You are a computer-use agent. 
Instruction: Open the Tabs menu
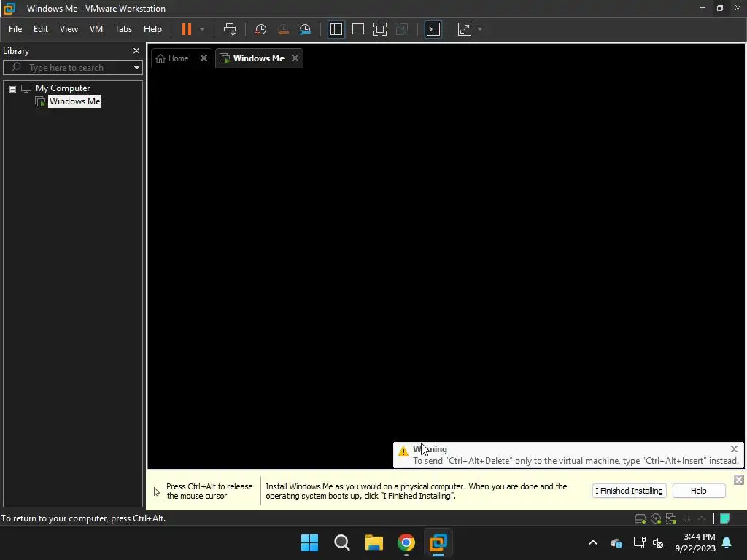(x=123, y=29)
